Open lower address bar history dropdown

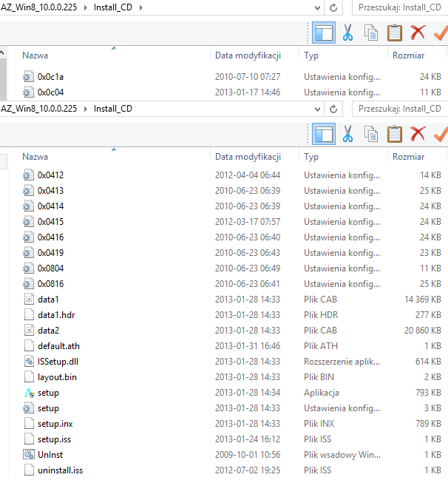[318, 109]
